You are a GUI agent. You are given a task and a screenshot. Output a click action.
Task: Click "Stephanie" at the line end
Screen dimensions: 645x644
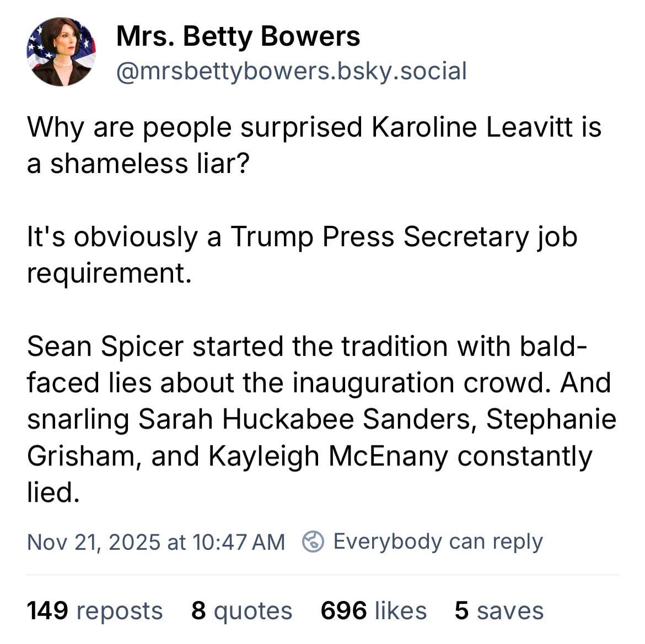click(x=551, y=419)
